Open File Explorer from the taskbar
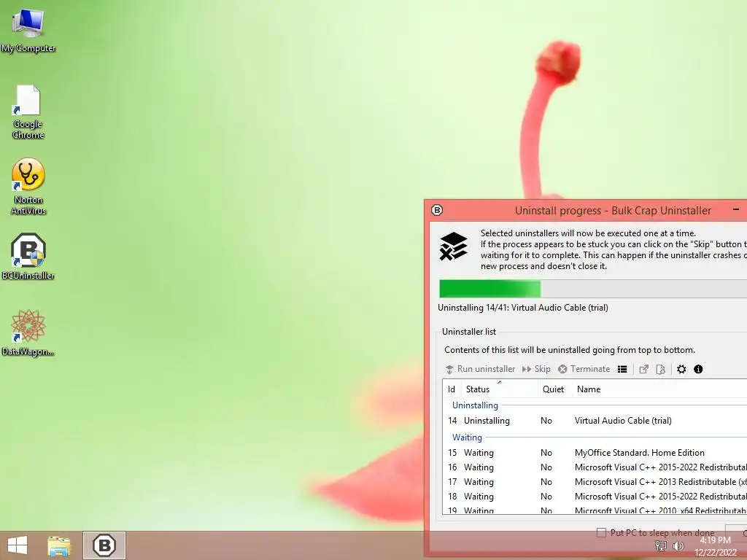The width and height of the screenshot is (747, 560). point(59,545)
